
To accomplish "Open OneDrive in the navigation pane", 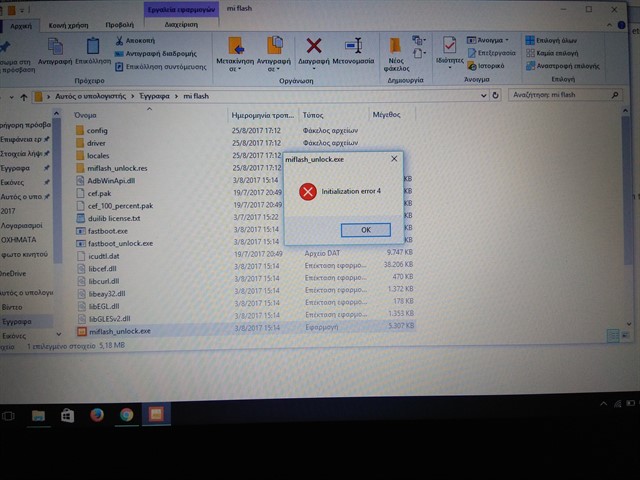I will tap(13, 274).
